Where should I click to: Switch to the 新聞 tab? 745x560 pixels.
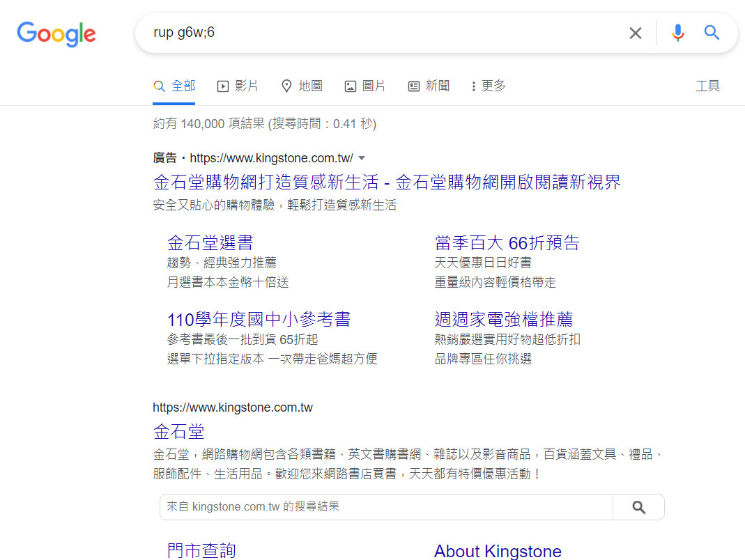(429, 86)
